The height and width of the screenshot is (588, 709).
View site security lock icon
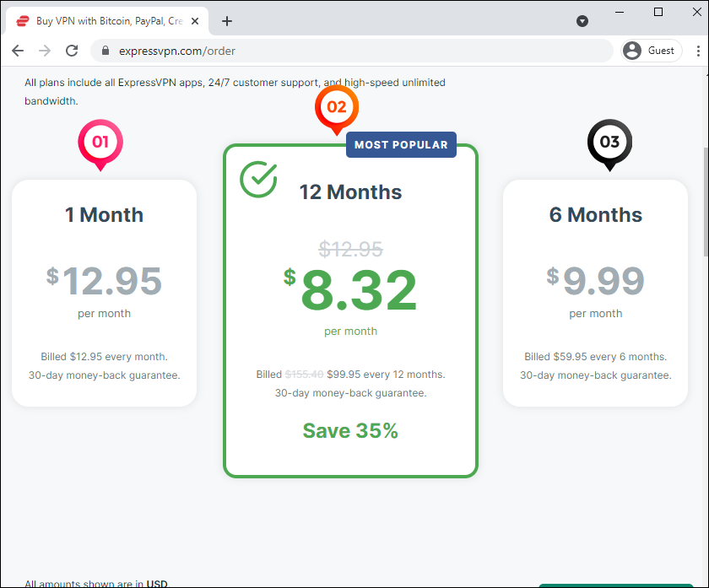point(106,51)
